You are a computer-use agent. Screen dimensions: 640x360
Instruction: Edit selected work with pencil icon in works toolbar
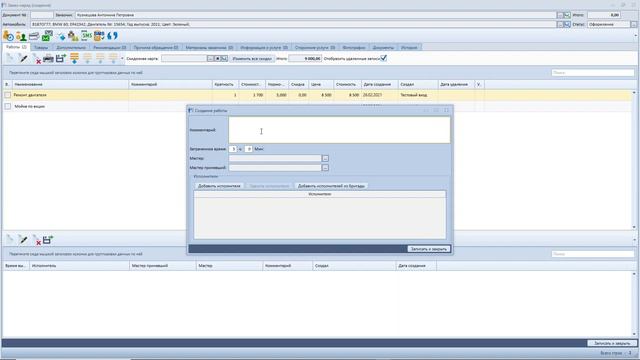click(23, 59)
